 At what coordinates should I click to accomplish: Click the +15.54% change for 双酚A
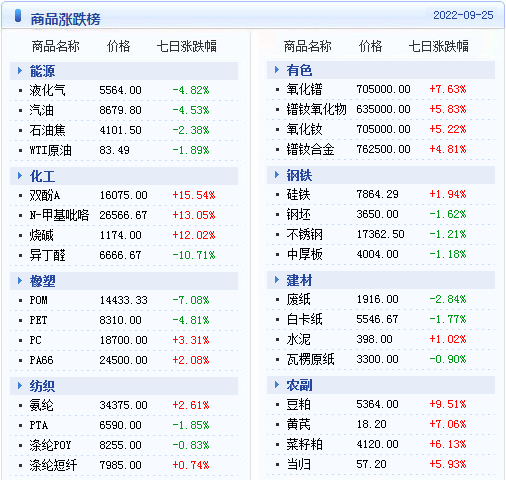(x=194, y=195)
